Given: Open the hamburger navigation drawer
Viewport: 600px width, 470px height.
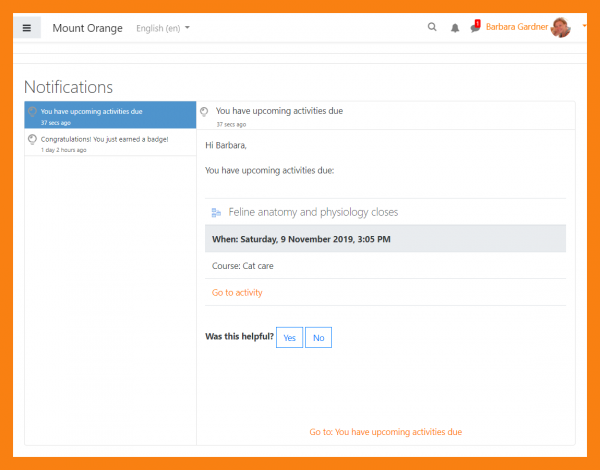Looking at the screenshot, I should pyautogui.click(x=27, y=28).
